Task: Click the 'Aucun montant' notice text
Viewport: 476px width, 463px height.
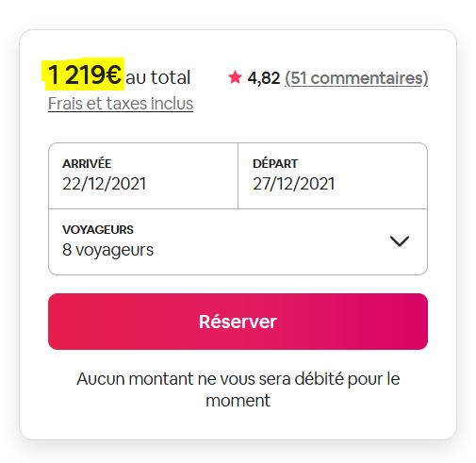Action: 238,389
